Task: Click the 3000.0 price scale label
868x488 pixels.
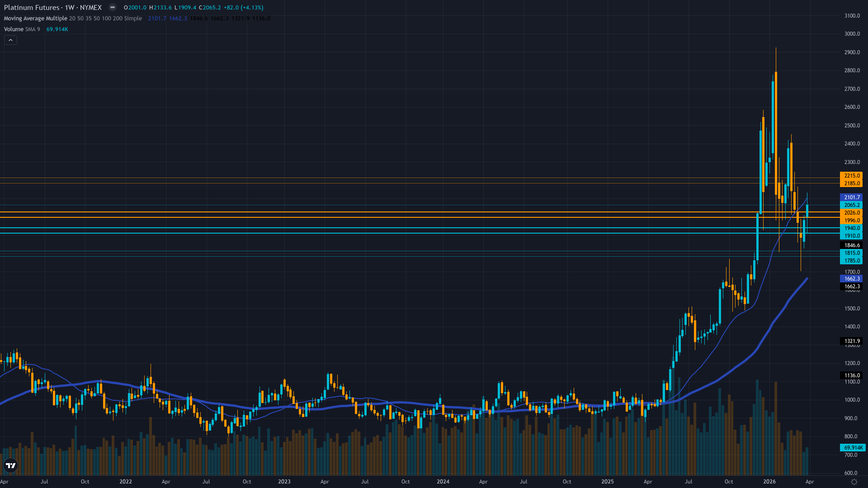Action: (852, 34)
